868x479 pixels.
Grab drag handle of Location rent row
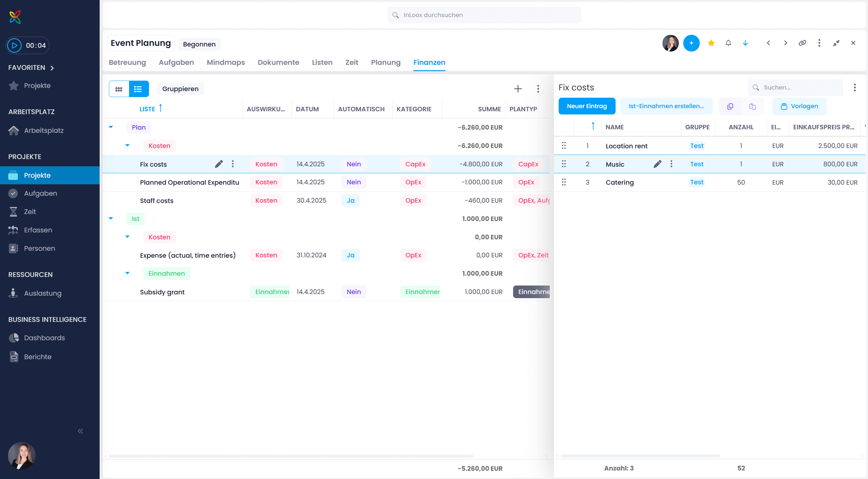pos(563,145)
